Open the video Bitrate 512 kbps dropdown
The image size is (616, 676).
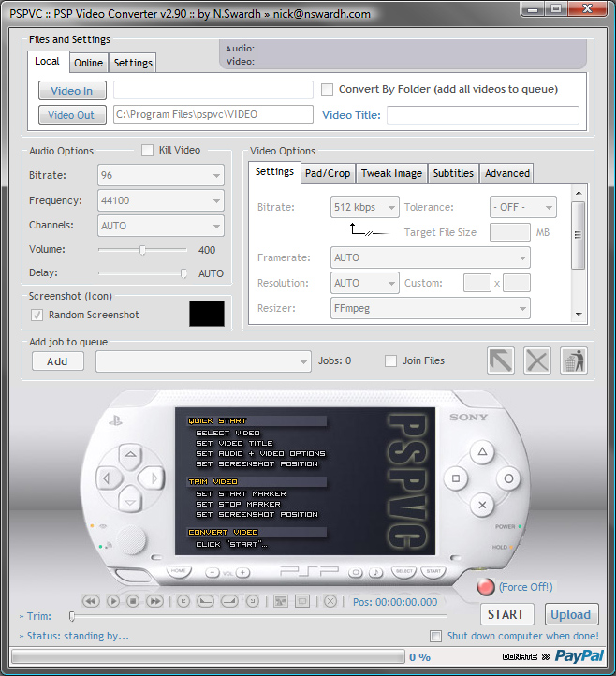click(365, 207)
